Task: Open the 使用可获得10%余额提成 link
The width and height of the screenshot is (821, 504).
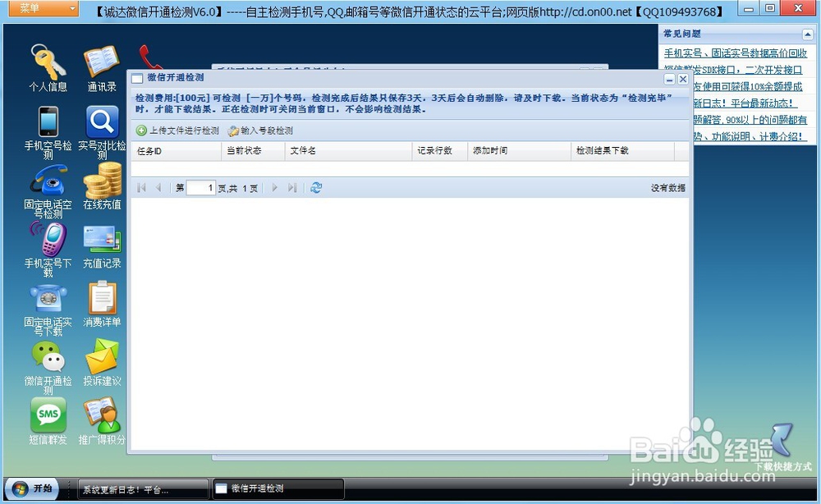Action: coord(748,86)
